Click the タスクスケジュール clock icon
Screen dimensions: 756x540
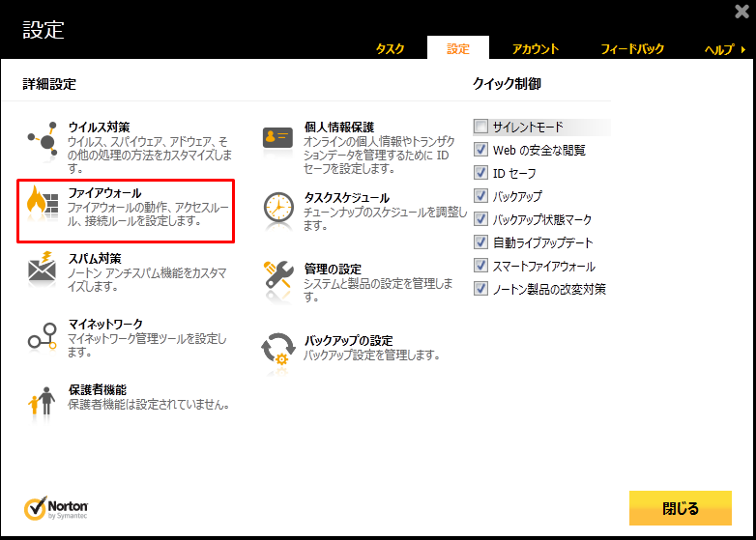278,208
